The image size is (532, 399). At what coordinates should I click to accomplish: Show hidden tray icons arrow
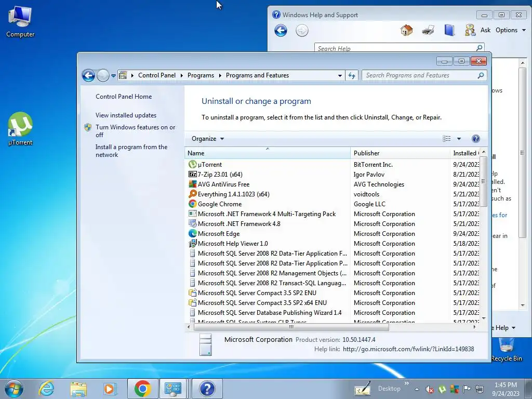click(x=417, y=390)
